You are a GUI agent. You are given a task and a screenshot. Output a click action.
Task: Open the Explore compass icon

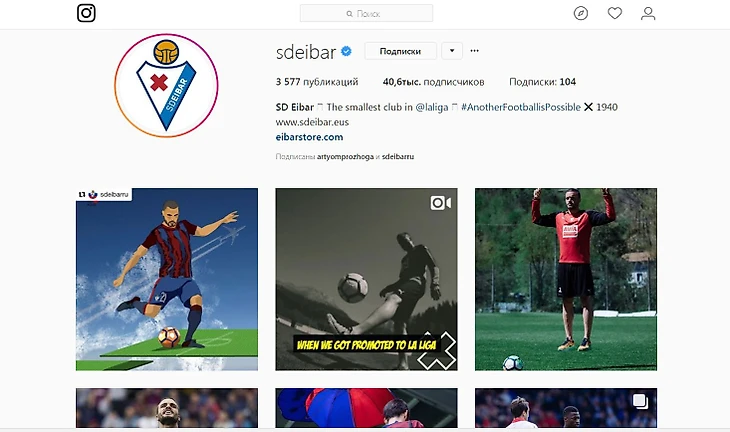(581, 13)
